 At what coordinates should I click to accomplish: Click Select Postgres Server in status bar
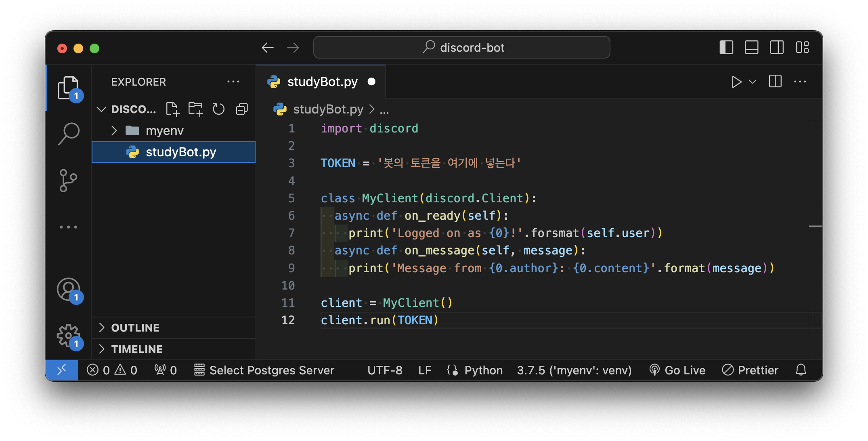click(264, 370)
